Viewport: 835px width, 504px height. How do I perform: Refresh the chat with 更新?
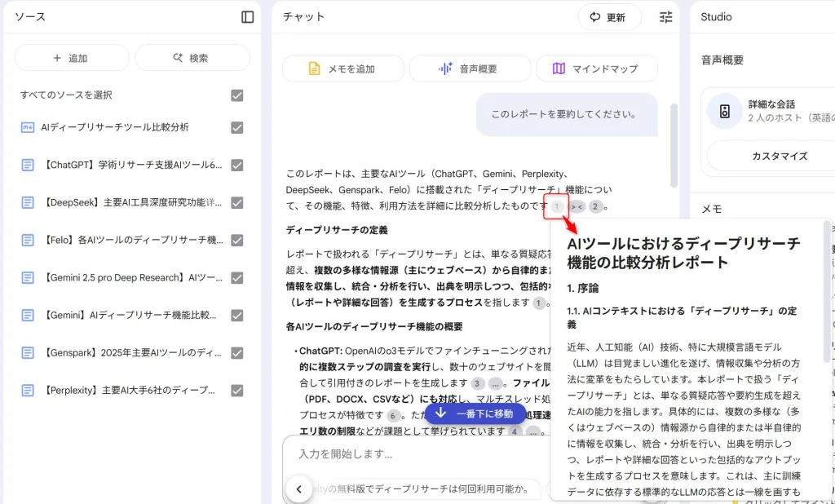point(610,17)
